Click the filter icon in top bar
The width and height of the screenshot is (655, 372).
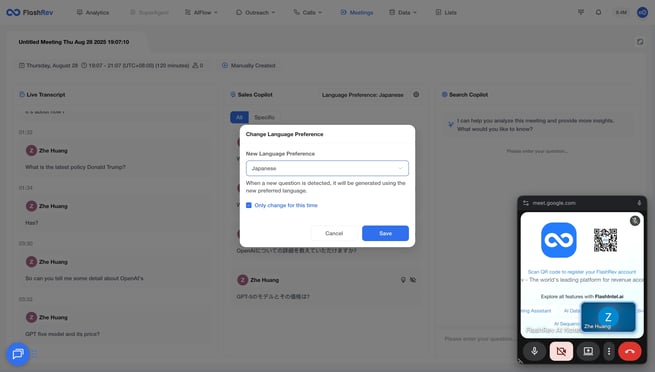click(x=581, y=13)
